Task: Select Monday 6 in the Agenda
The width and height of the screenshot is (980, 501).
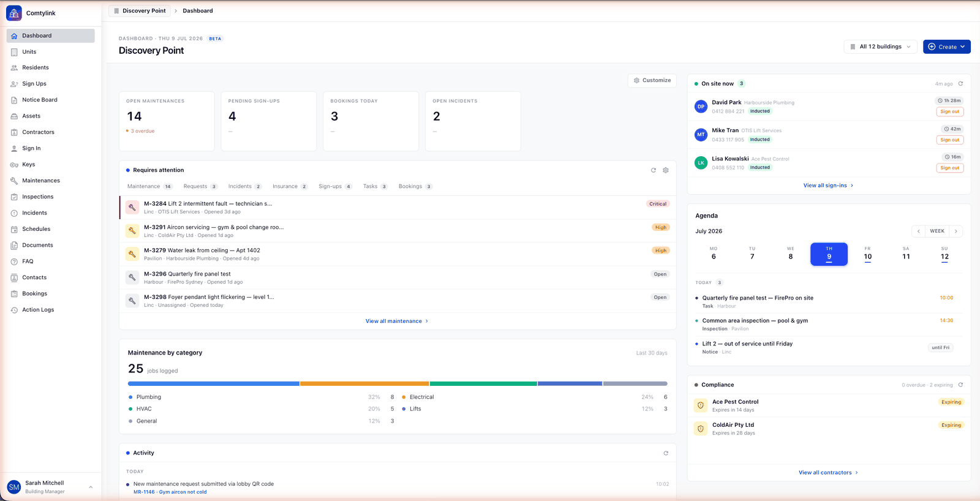Action: click(x=714, y=254)
